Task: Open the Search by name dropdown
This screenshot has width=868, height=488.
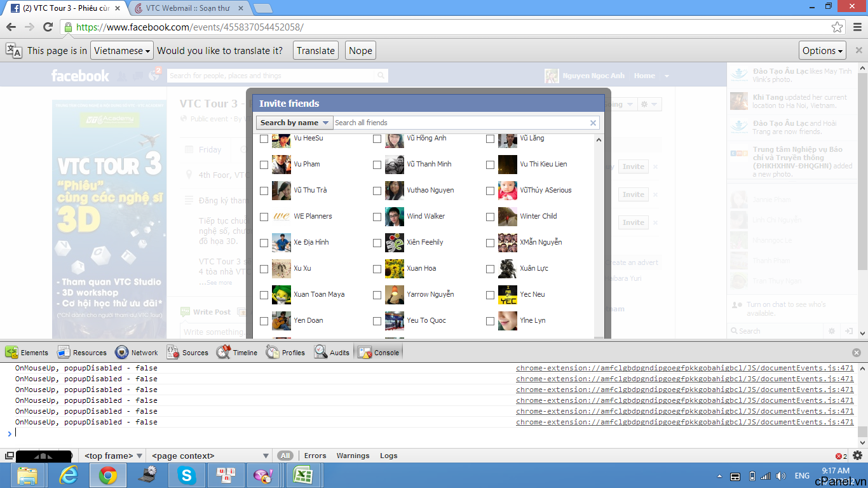Action: [x=294, y=123]
